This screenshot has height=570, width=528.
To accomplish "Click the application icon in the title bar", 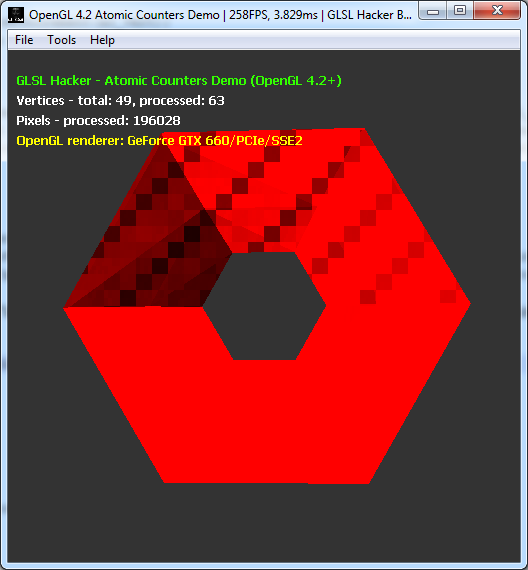I will pos(16,15).
